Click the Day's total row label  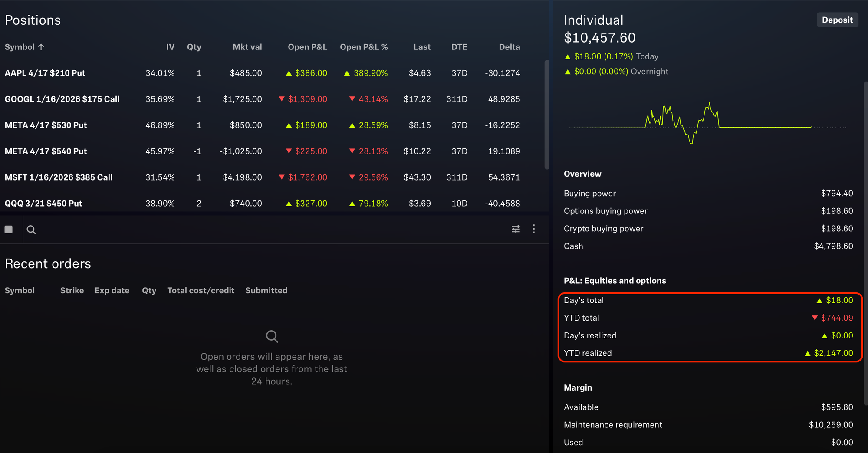click(x=584, y=300)
